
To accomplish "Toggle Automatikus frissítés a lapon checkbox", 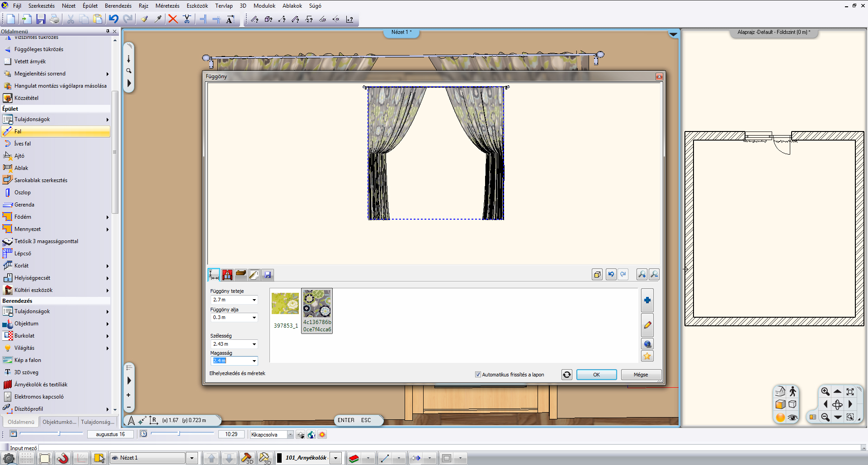I will click(478, 375).
